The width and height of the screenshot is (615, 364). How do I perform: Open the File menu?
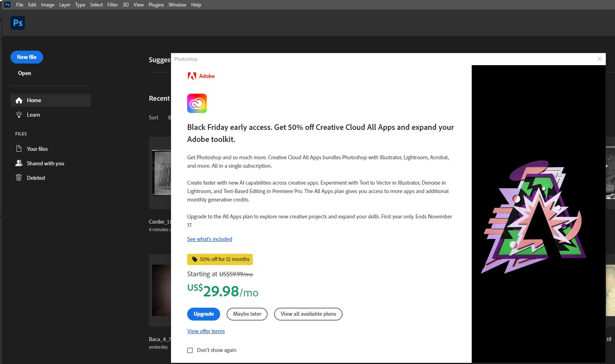pyautogui.click(x=19, y=4)
